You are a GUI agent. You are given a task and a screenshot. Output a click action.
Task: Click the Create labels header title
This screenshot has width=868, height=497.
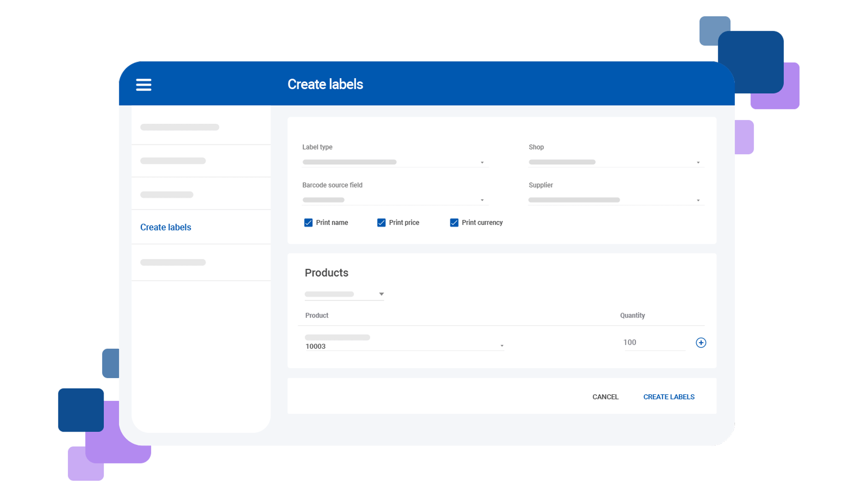325,84
